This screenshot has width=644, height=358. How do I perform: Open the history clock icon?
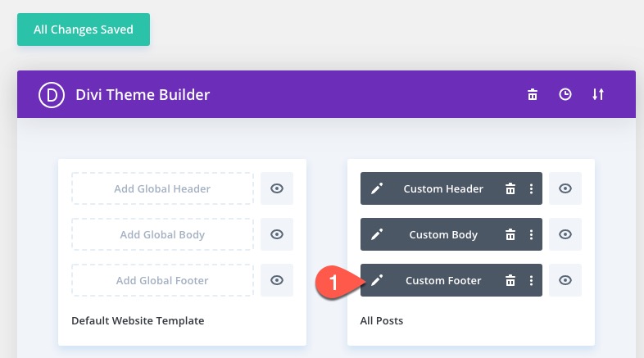(565, 94)
